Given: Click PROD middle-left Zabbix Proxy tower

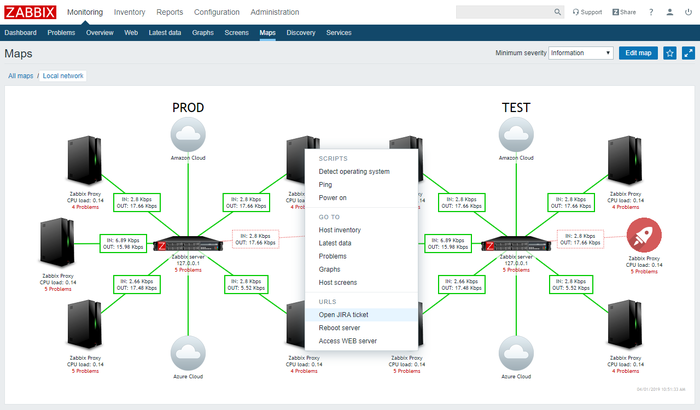Looking at the screenshot, I should point(57,243).
